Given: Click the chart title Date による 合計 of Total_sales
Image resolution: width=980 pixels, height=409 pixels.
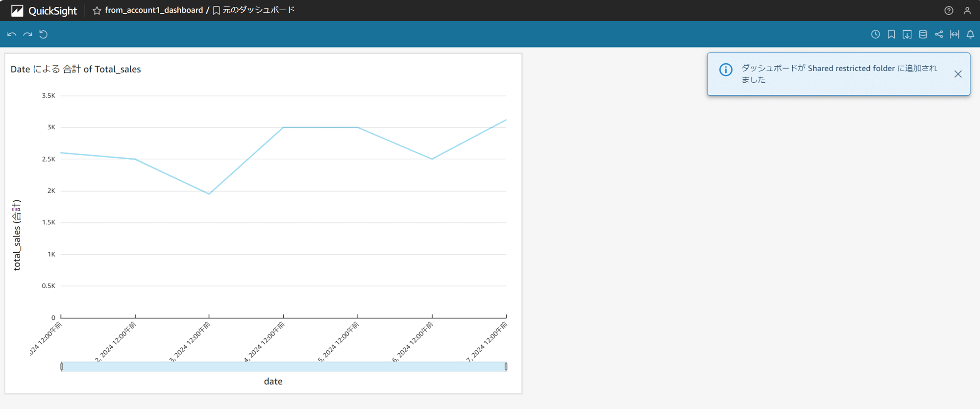Looking at the screenshot, I should 75,69.
